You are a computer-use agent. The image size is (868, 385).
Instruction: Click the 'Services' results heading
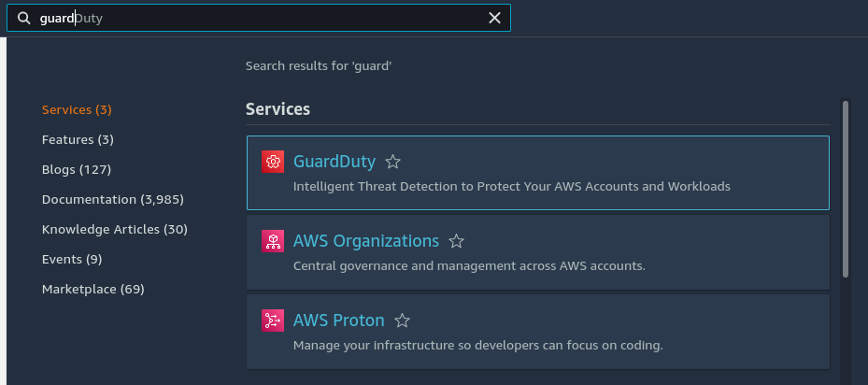[277, 109]
